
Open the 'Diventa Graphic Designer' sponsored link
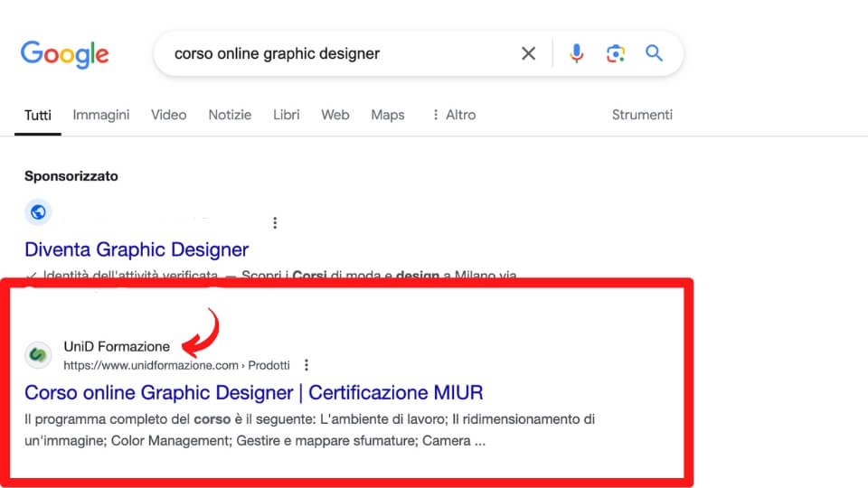137,249
